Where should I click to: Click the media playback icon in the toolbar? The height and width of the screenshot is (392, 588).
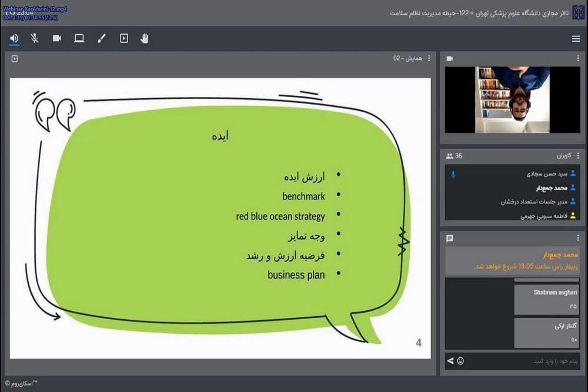tap(123, 38)
